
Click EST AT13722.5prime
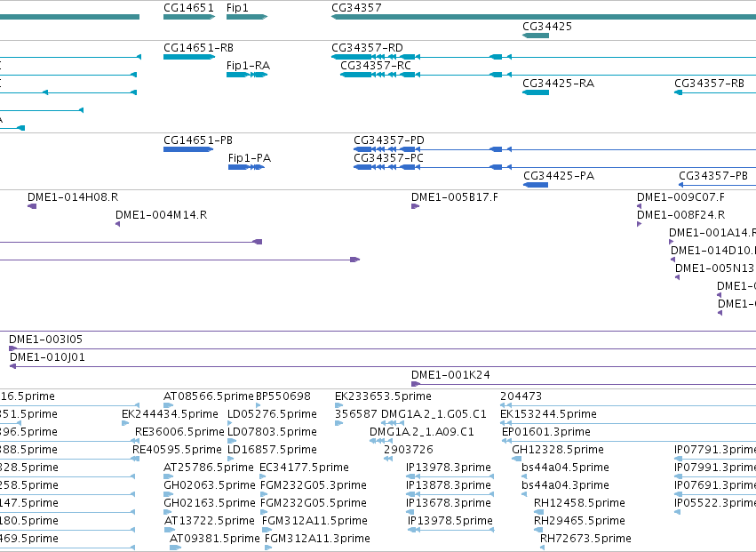[210, 522]
